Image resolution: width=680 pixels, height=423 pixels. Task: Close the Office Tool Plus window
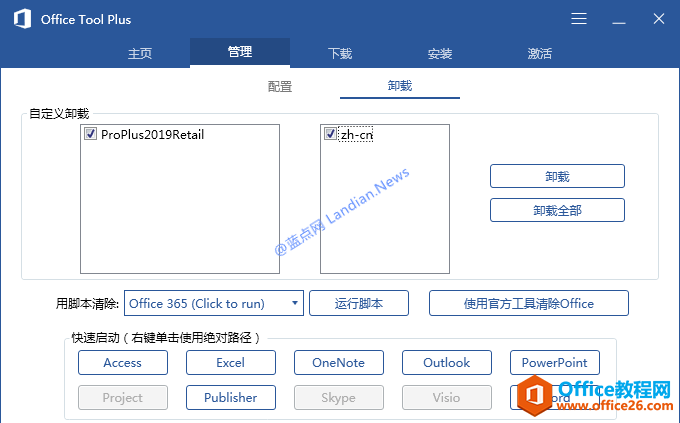click(659, 19)
